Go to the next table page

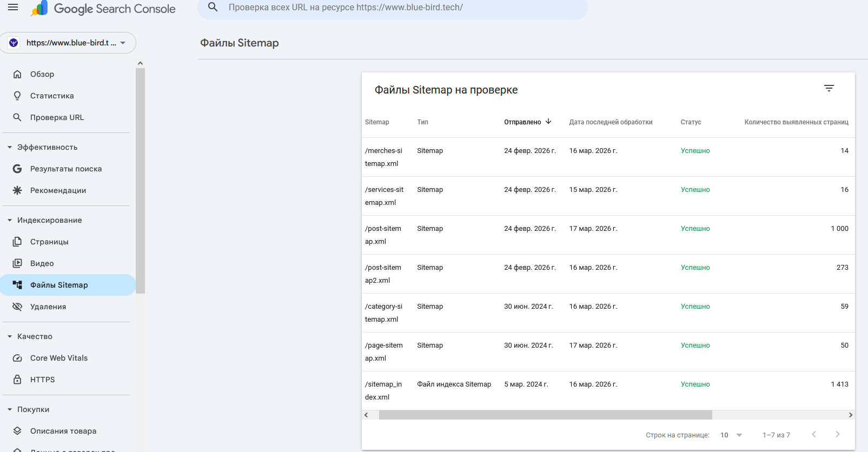(837, 435)
